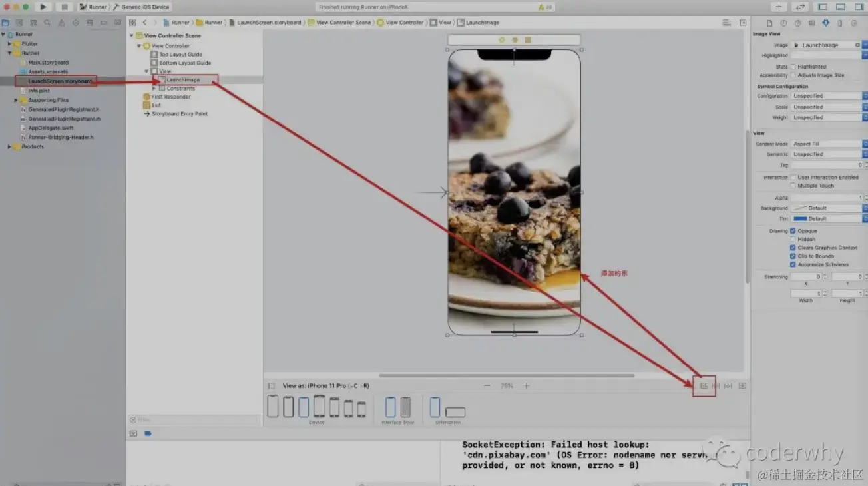The width and height of the screenshot is (868, 486).
Task: Open the Content Mode Aspect Fill dropdown
Action: tap(829, 144)
